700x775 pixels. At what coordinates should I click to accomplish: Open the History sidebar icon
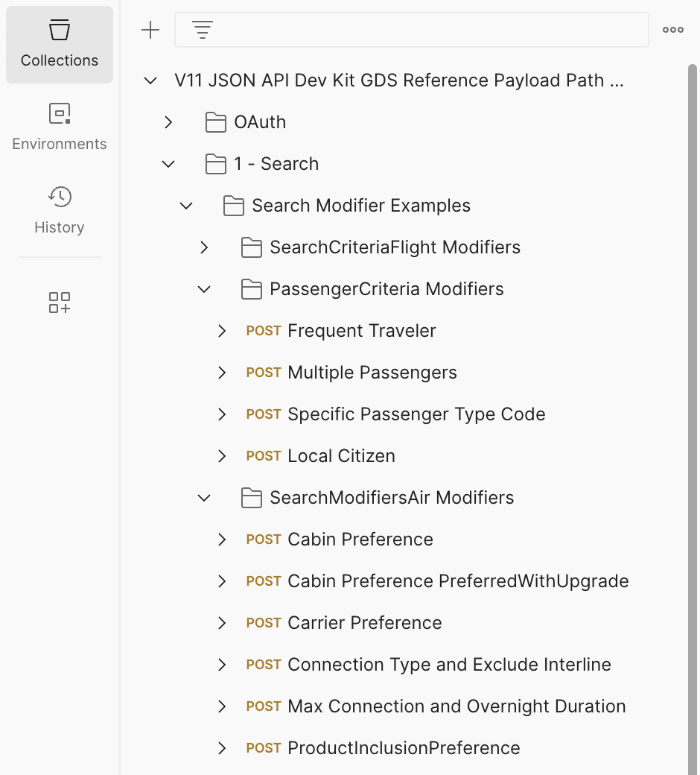coord(60,211)
